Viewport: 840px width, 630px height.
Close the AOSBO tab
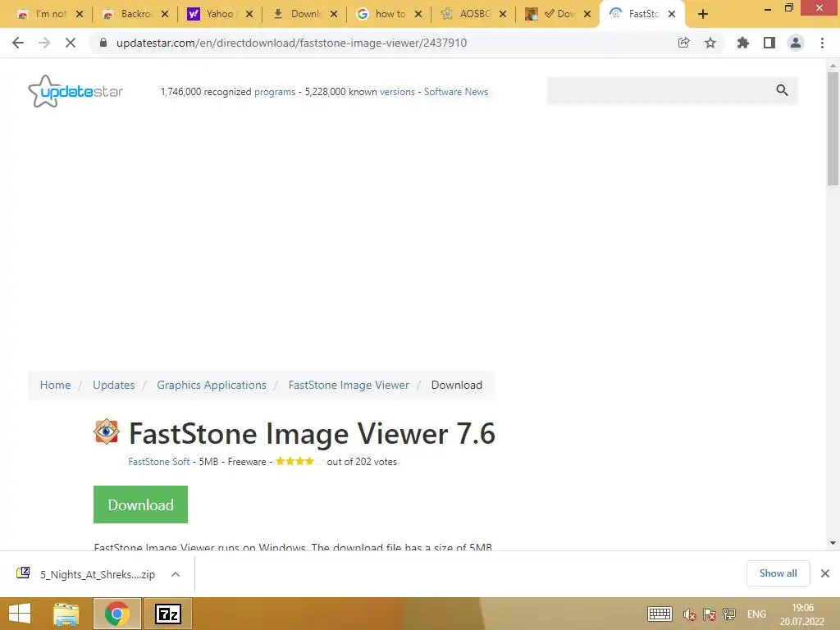point(503,14)
